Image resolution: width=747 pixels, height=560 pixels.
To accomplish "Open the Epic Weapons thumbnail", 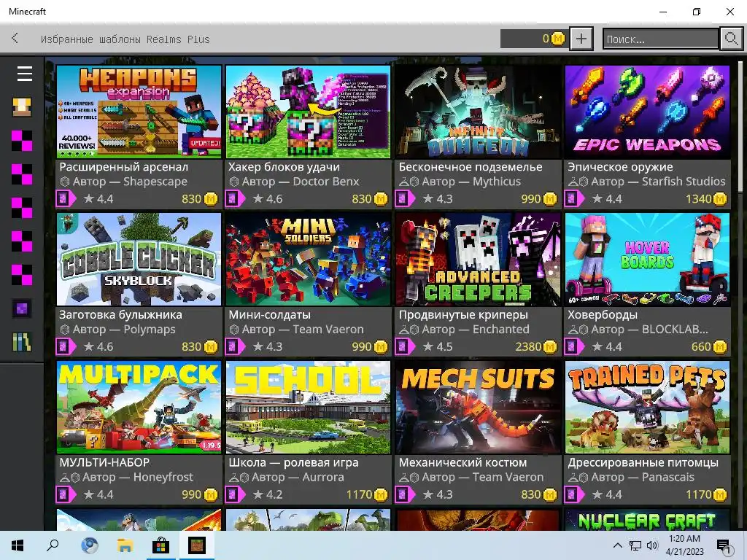I will pyautogui.click(x=647, y=112).
